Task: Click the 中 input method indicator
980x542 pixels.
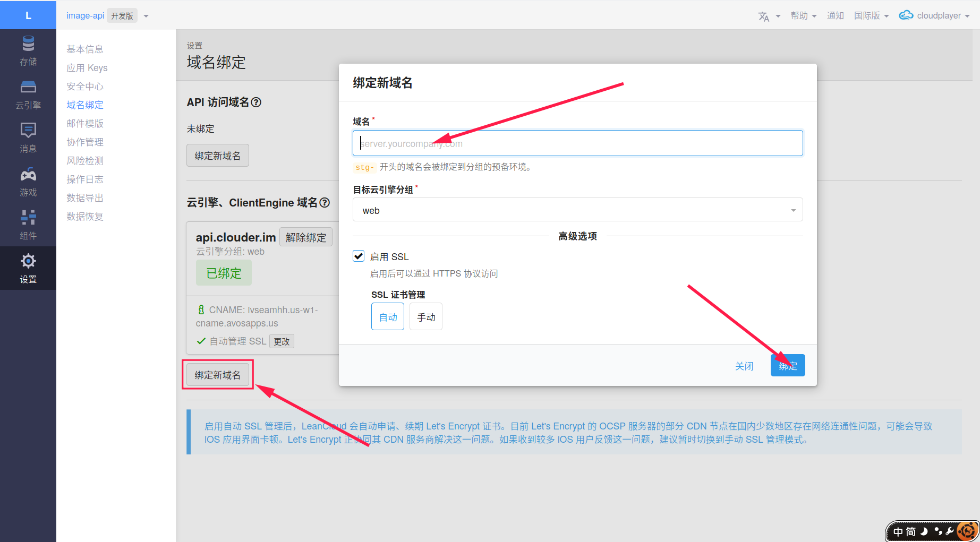Action: 898,531
